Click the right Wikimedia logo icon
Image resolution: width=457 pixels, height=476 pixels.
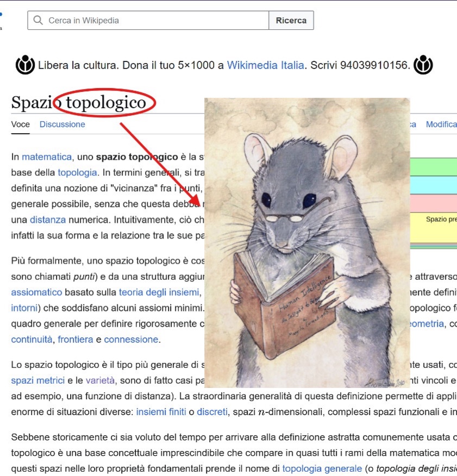pyautogui.click(x=423, y=65)
